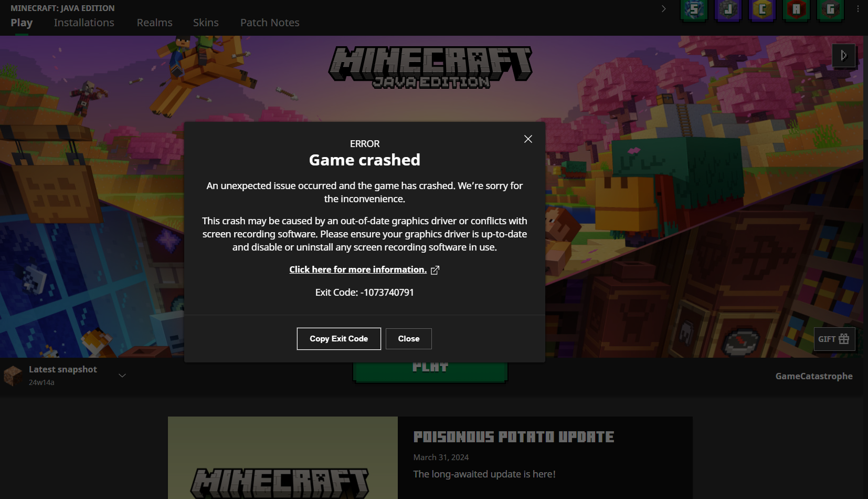Click the 'MINECRAFT: JAVA EDITION' title text
The height and width of the screenshot is (499, 868).
(x=62, y=8)
